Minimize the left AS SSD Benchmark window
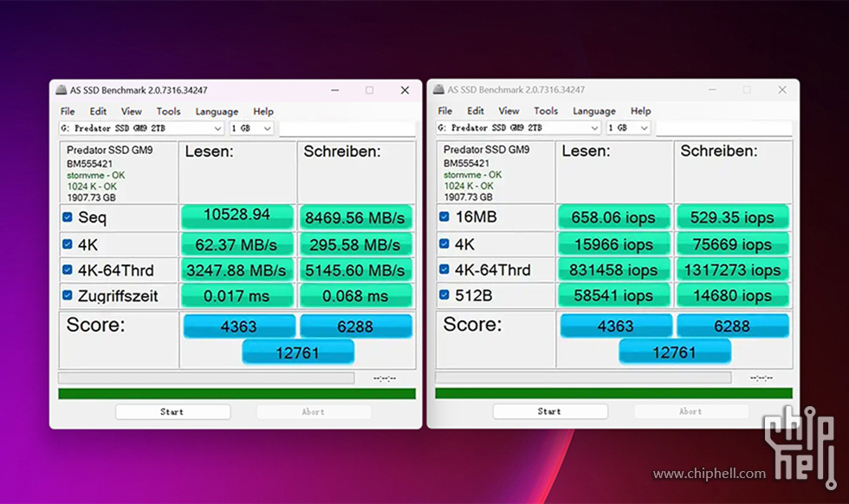Viewport: 849px width, 504px height. [x=334, y=90]
